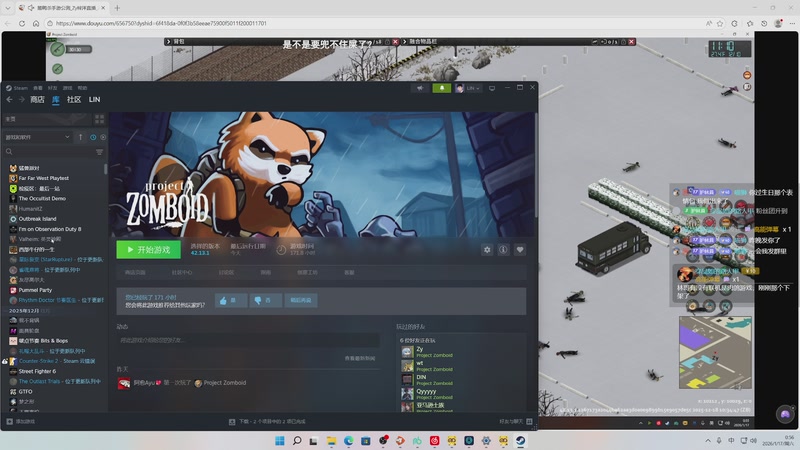Screen dimensions: 800x450
Task: Open game info circle icon
Action: (504, 249)
